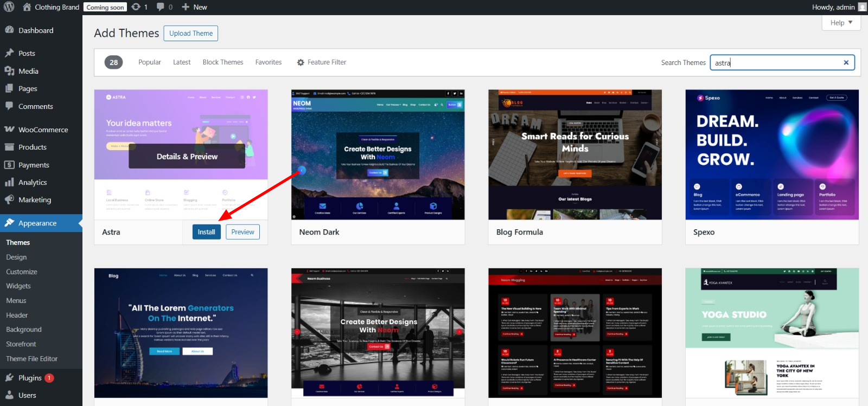This screenshot has width=868, height=406.
Task: Click the Dashboard gauge icon
Action: (9, 30)
